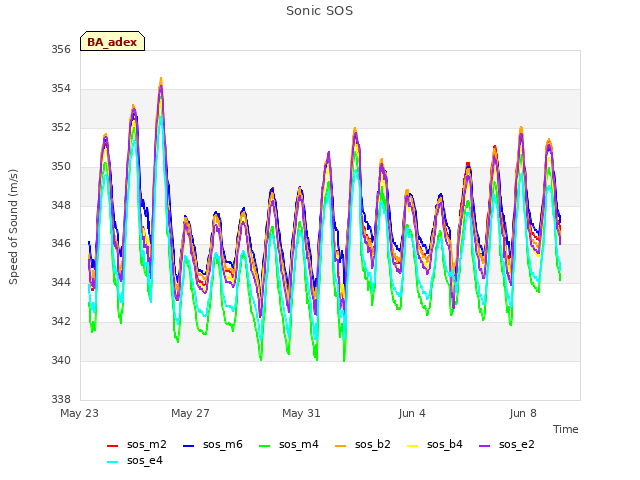This screenshot has width=640, height=480.
Task: Click the 344 y-axis tick label
Action: tap(61, 283)
